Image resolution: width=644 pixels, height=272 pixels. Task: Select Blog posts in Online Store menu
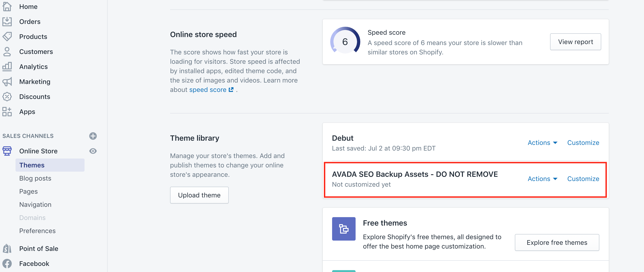point(35,178)
